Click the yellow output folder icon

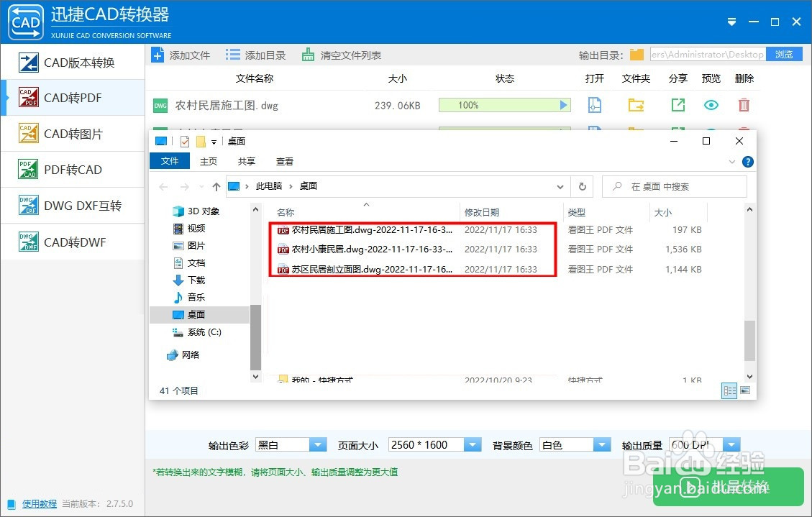[637, 55]
